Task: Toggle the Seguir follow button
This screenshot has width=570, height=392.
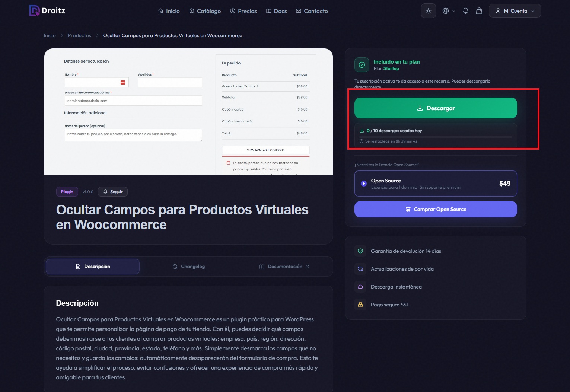Action: tap(113, 192)
